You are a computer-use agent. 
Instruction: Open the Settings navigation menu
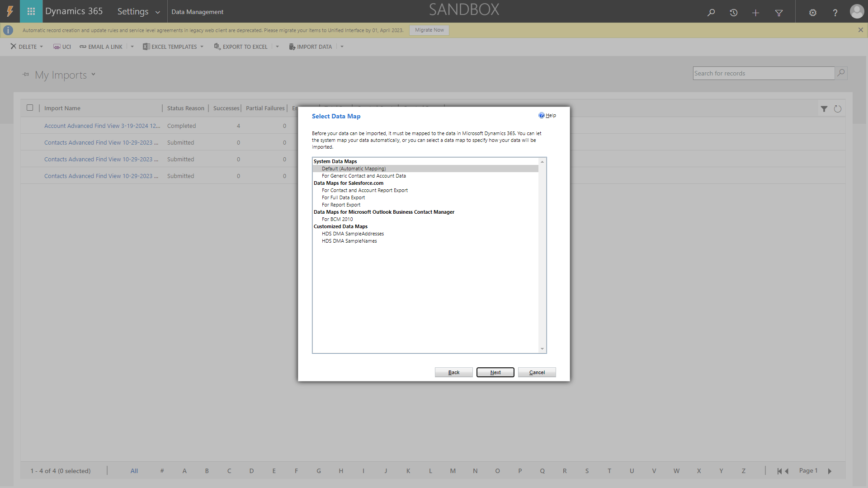click(138, 12)
